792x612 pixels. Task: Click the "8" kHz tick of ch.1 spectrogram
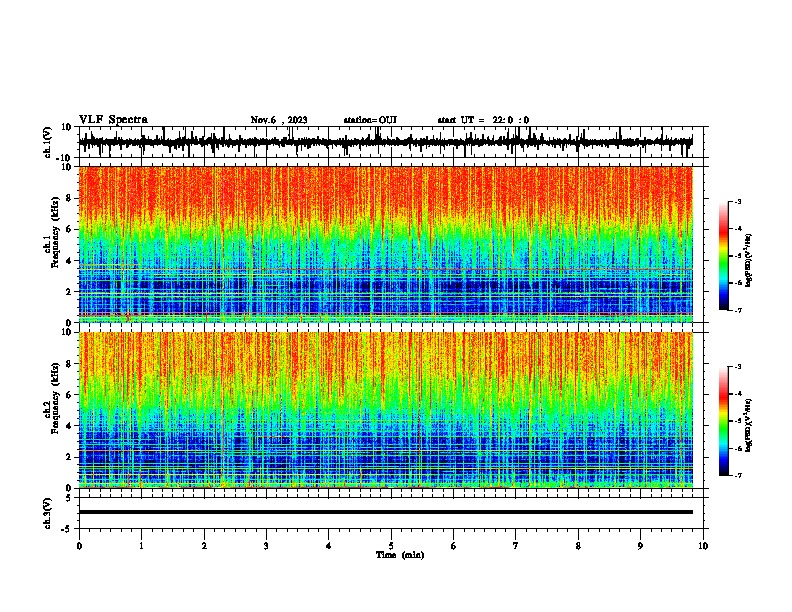69,198
